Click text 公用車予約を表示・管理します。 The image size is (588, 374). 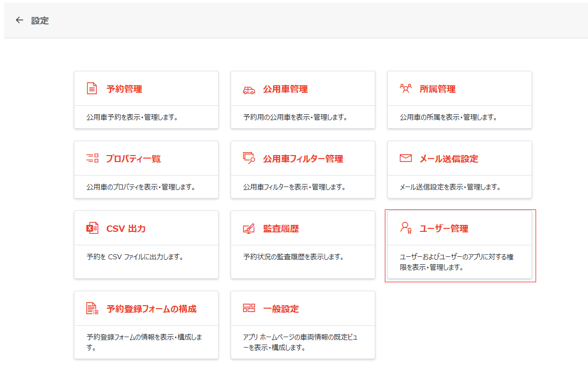point(132,117)
